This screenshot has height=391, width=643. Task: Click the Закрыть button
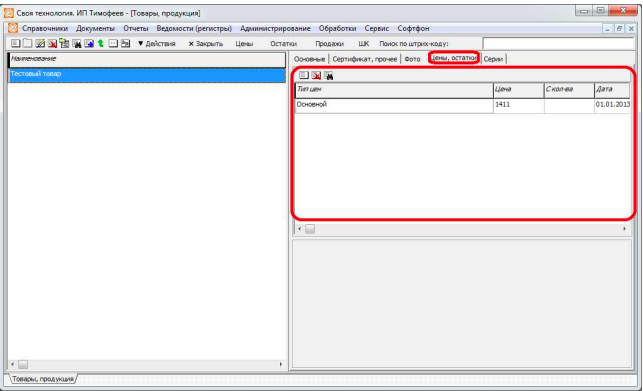click(206, 43)
